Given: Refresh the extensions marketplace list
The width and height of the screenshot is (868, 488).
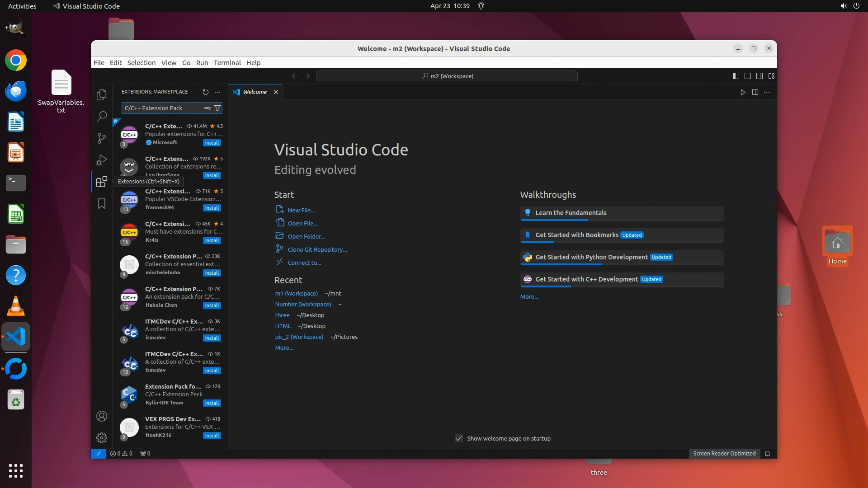Looking at the screenshot, I should coord(206,92).
